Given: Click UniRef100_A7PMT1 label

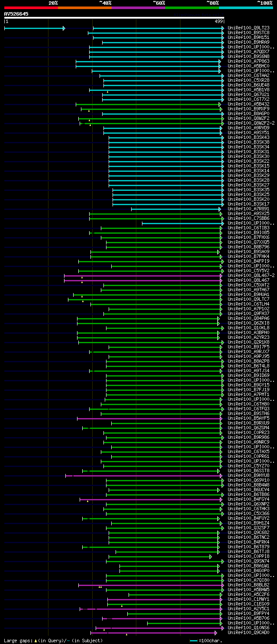Looking at the screenshot, I should point(248,395).
